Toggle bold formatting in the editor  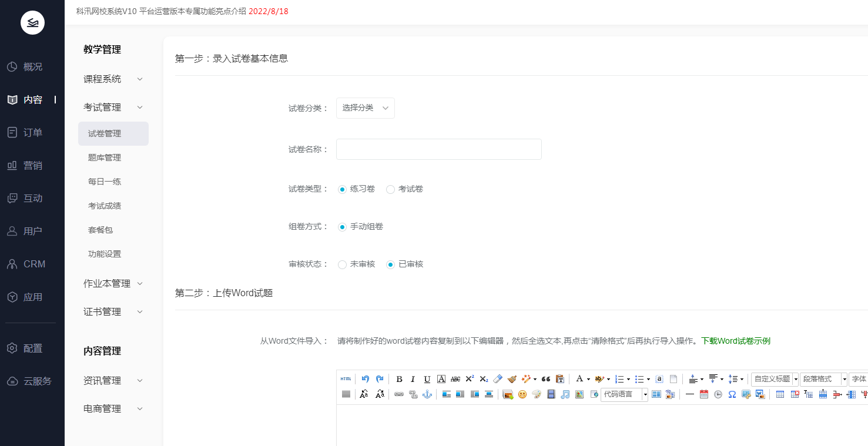(399, 378)
